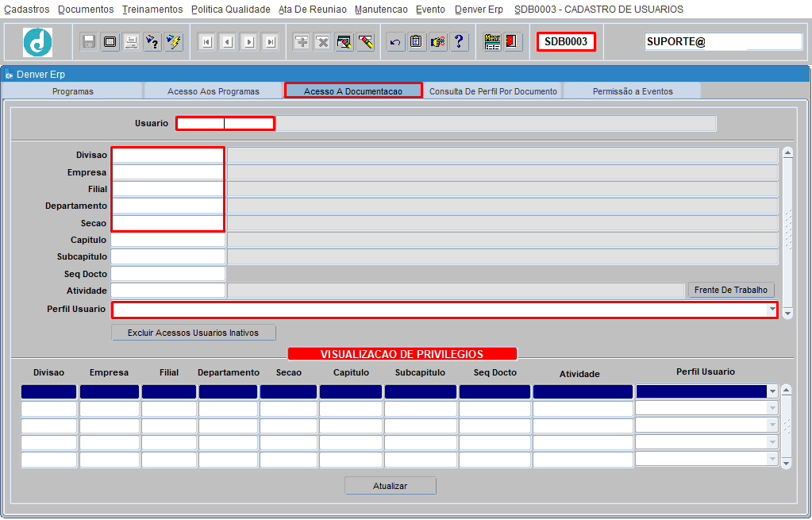The width and height of the screenshot is (812, 520).
Task: Go to first record navigation icon
Action: pyautogui.click(x=206, y=41)
